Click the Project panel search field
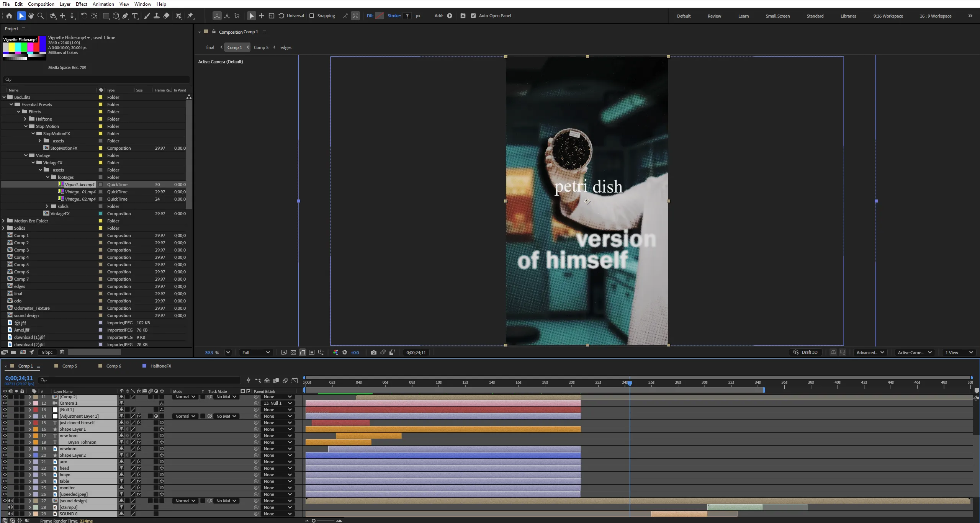The width and height of the screenshot is (980, 523). pyautogui.click(x=96, y=80)
